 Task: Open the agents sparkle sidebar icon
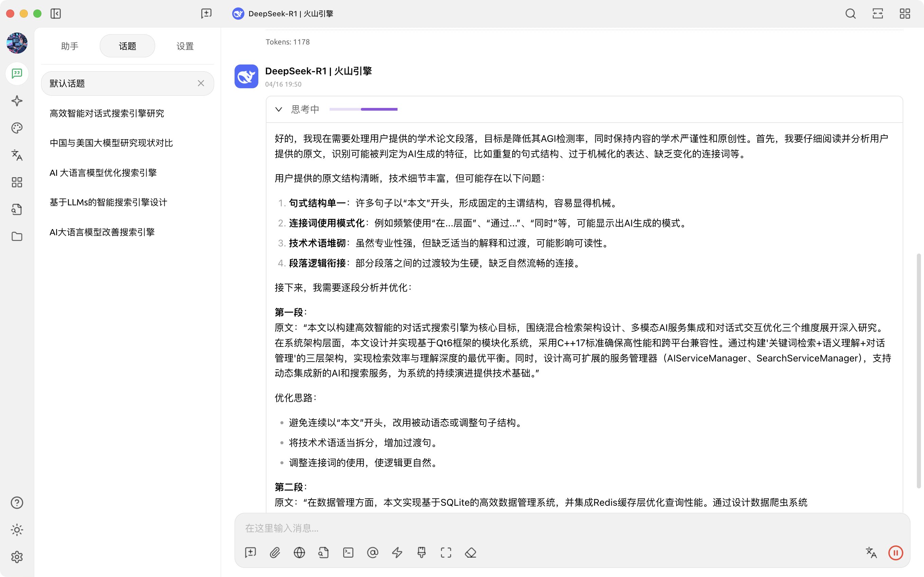[x=17, y=101]
